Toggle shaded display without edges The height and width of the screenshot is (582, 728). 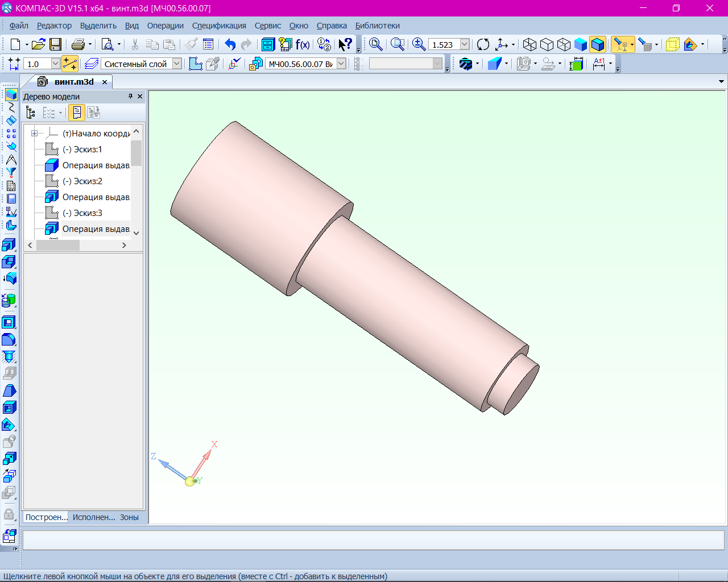(x=581, y=44)
